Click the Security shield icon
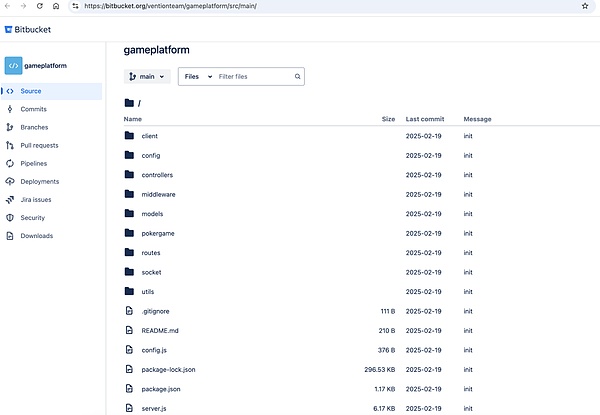The image size is (600, 415). pyautogui.click(x=11, y=217)
